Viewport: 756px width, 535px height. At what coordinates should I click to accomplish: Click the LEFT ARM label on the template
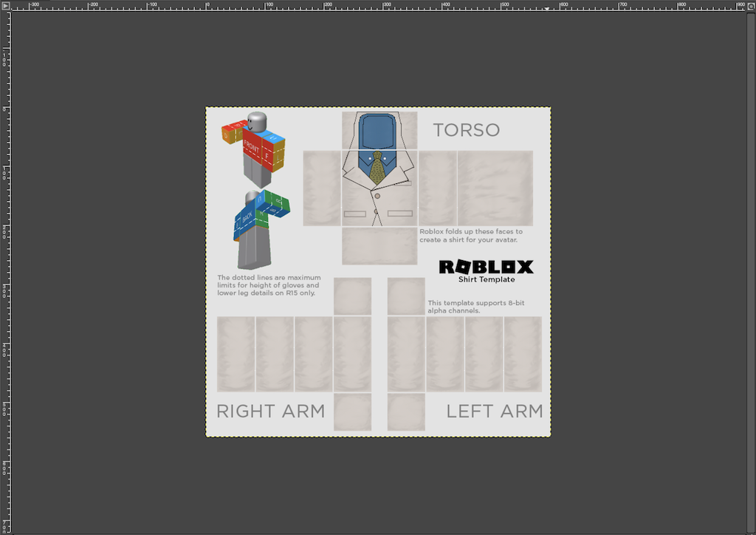point(495,411)
